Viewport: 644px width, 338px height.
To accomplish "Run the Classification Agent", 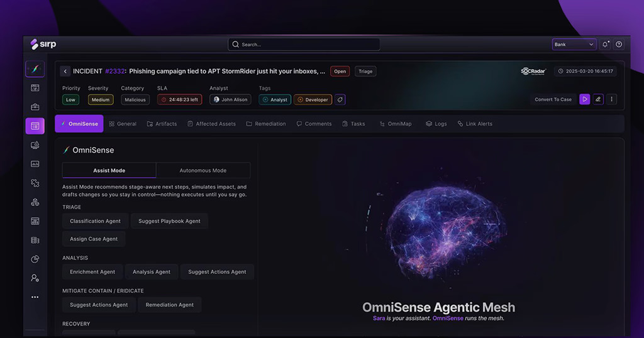I will [95, 221].
